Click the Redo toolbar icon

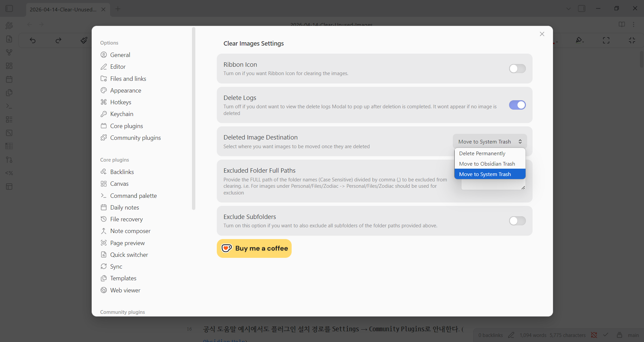click(58, 41)
